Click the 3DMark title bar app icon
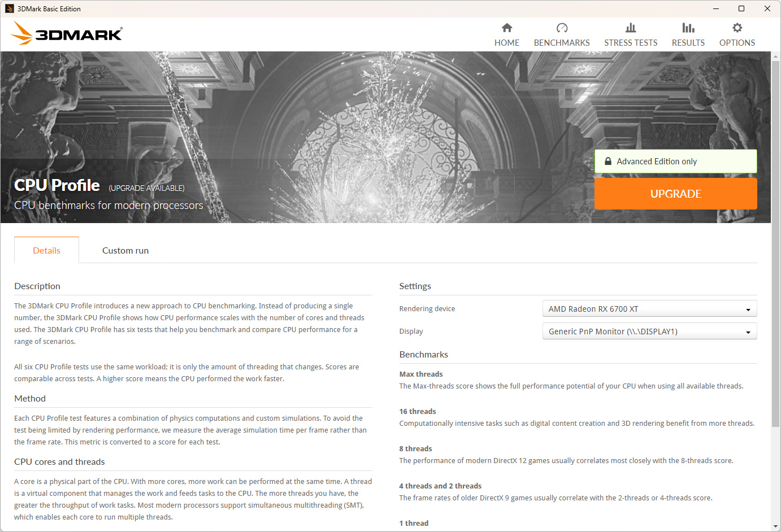 pos(9,8)
